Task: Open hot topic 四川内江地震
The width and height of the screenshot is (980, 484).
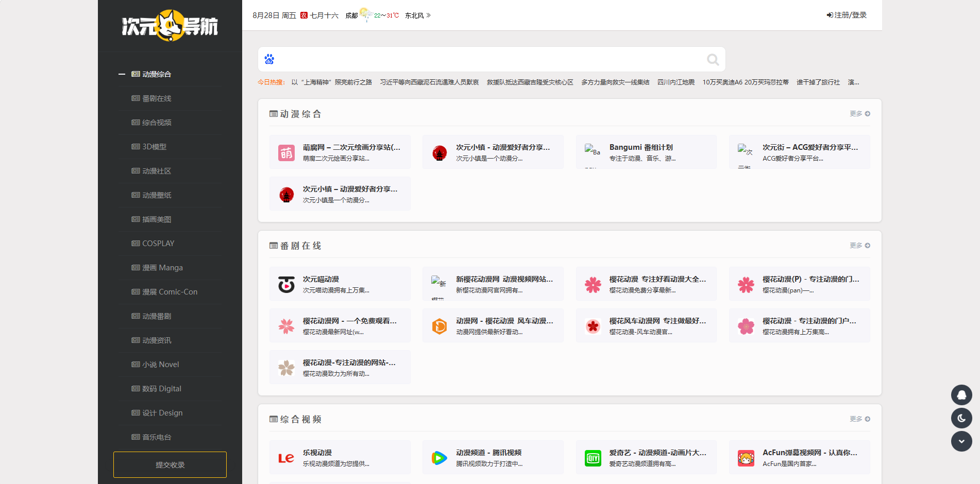Action: pos(676,82)
